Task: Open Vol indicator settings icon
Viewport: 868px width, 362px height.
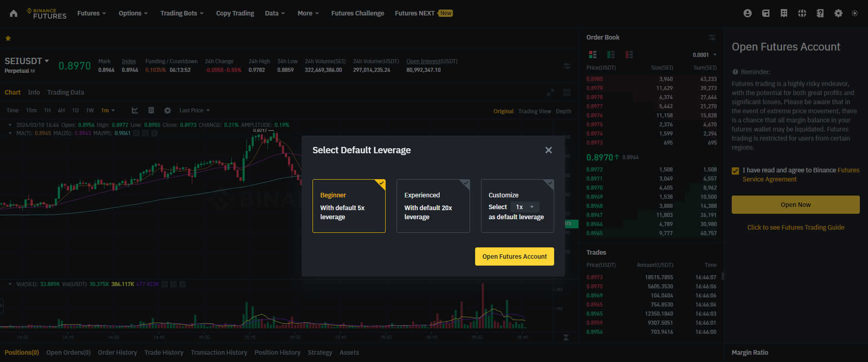Action: tap(174, 284)
